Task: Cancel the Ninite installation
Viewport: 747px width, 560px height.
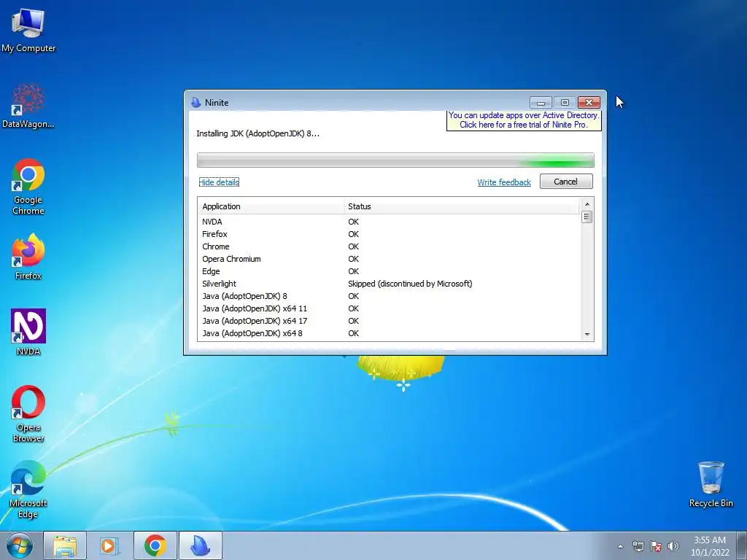Action: click(x=566, y=182)
